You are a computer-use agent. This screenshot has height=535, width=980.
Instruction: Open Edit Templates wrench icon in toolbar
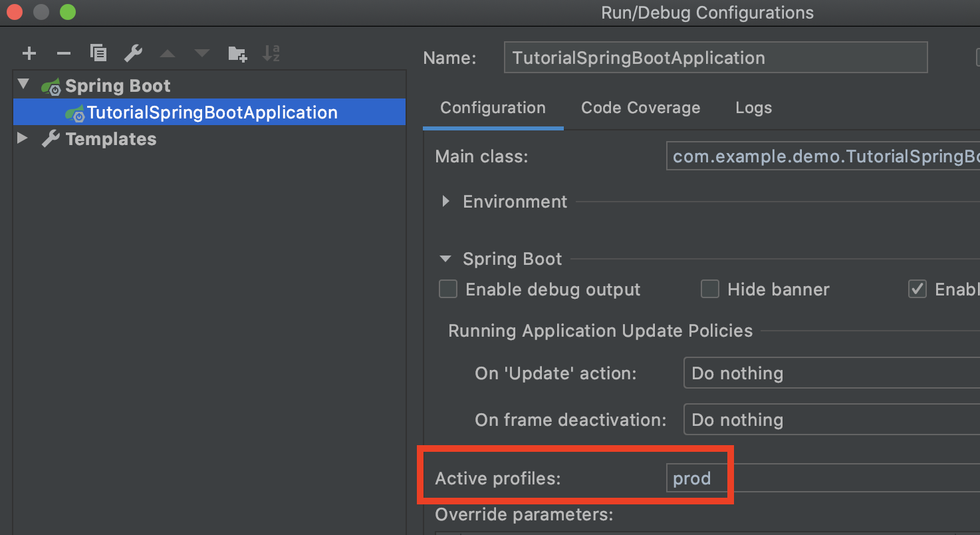pyautogui.click(x=133, y=54)
